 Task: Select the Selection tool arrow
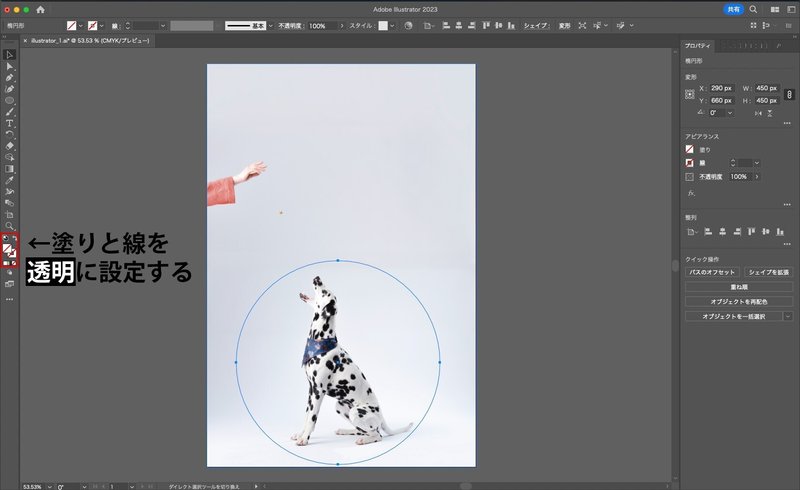point(9,55)
